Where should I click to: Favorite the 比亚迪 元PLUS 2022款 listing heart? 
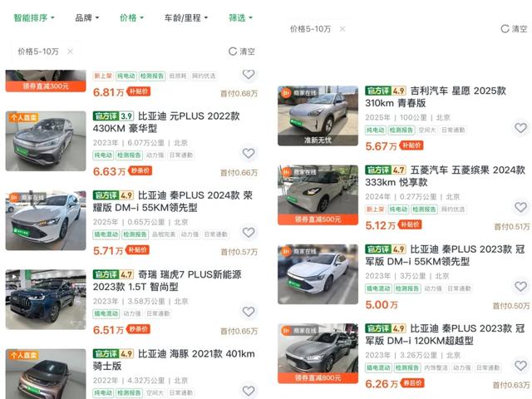point(249,153)
